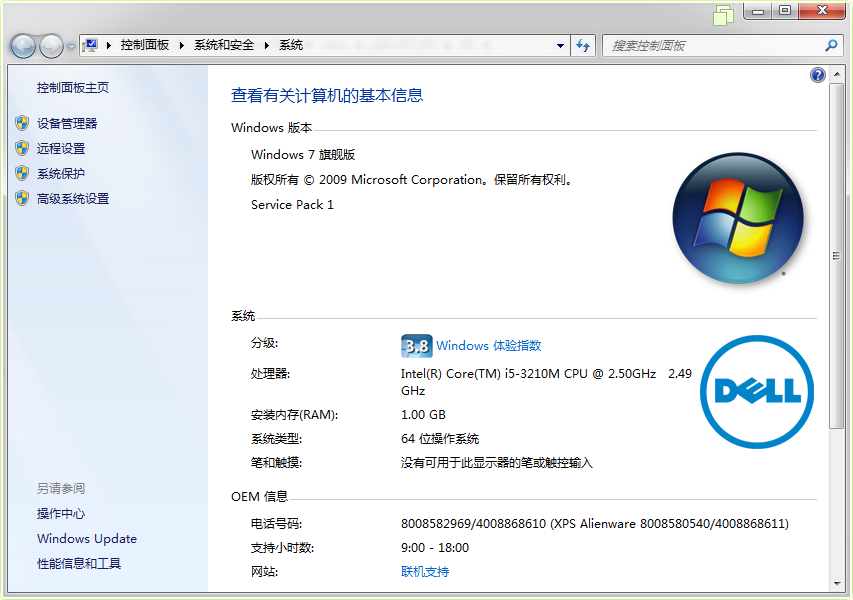Click the computer icon in address bar
Screen dimensions: 853x600
coord(90,45)
